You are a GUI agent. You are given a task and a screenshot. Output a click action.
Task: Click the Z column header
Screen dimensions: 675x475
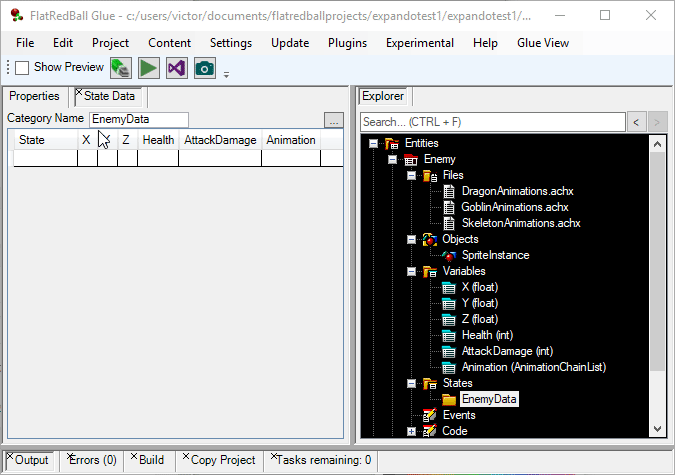pyautogui.click(x=127, y=140)
